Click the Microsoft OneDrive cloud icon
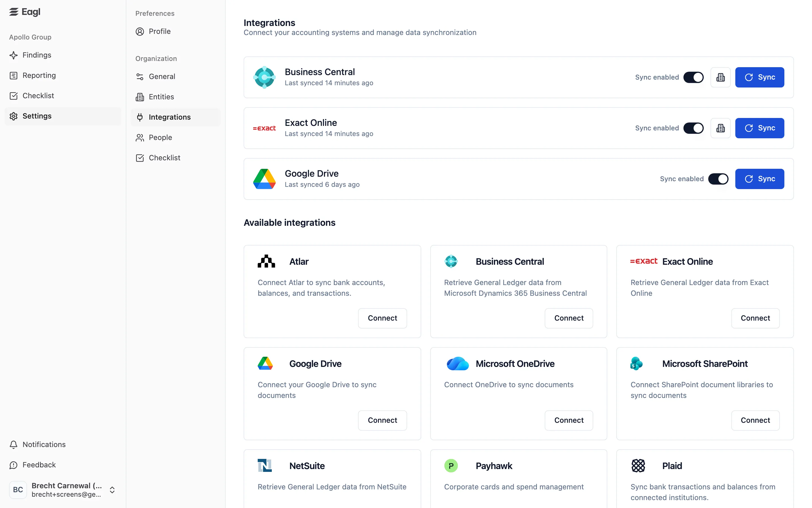Image resolution: width=812 pixels, height=508 pixels. pos(458,364)
